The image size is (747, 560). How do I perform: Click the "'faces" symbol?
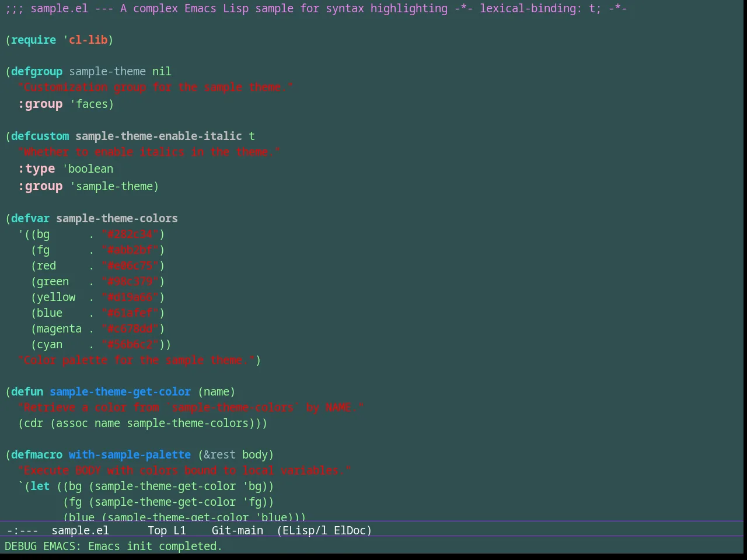[x=89, y=104]
